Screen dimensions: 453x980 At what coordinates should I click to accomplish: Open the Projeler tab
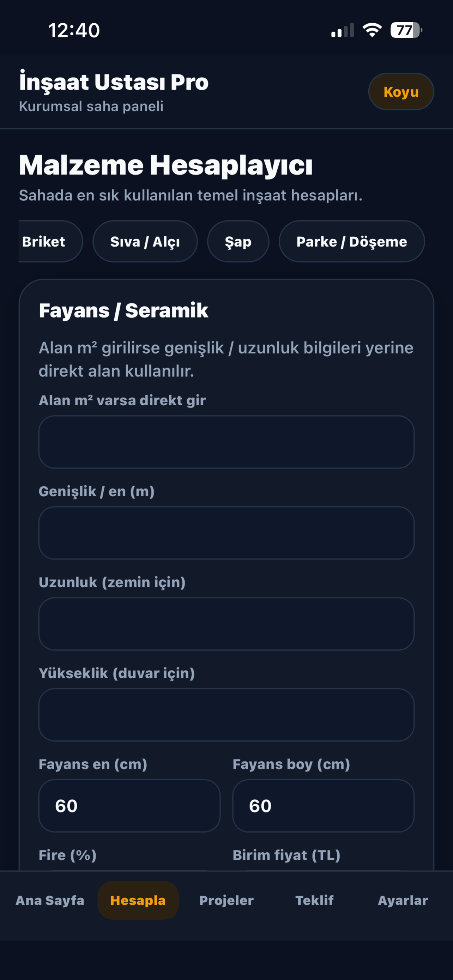point(226,900)
